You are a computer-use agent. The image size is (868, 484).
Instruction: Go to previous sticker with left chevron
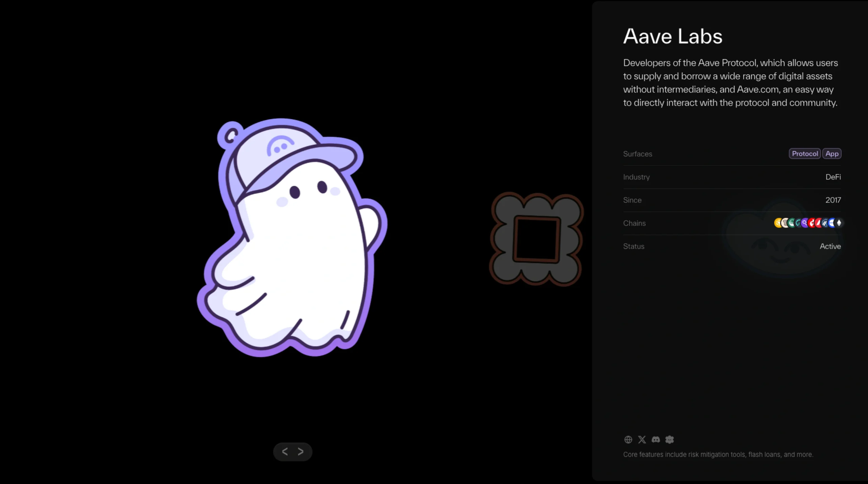(285, 451)
